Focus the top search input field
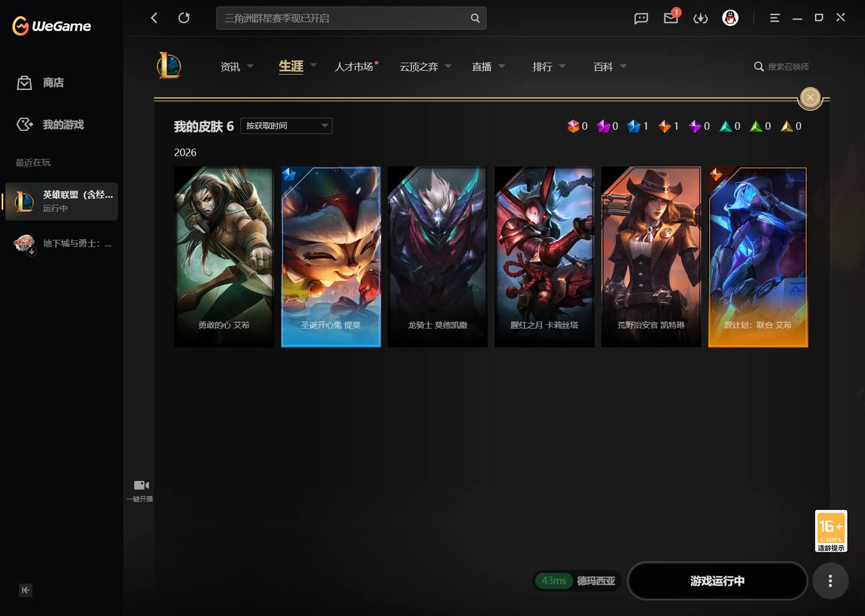Screen dimensions: 865x616 click(x=351, y=18)
